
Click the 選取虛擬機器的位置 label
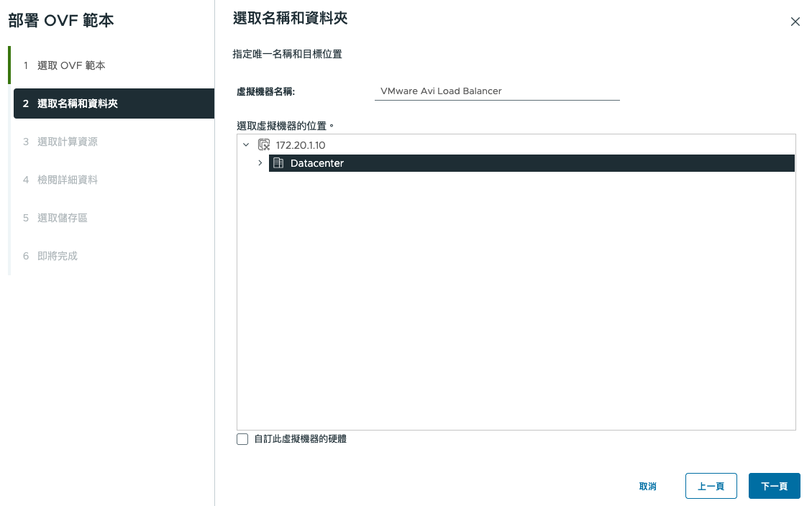(286, 126)
